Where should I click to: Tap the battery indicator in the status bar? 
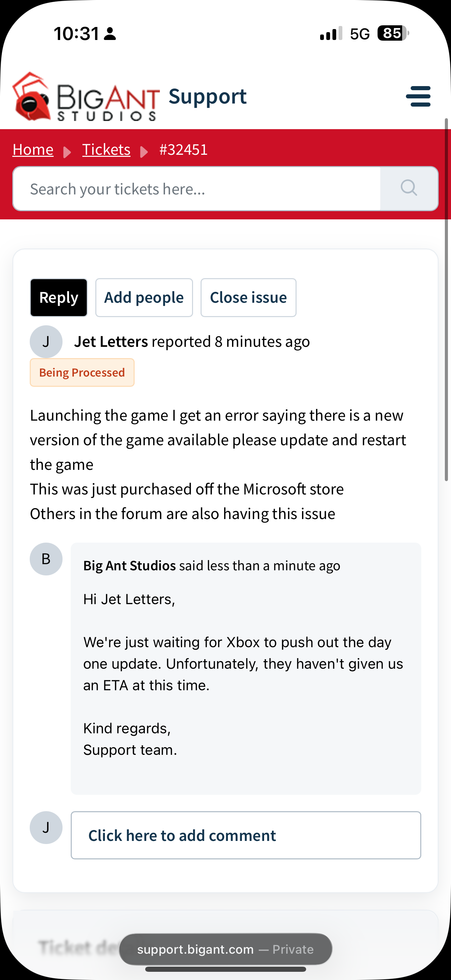[393, 33]
